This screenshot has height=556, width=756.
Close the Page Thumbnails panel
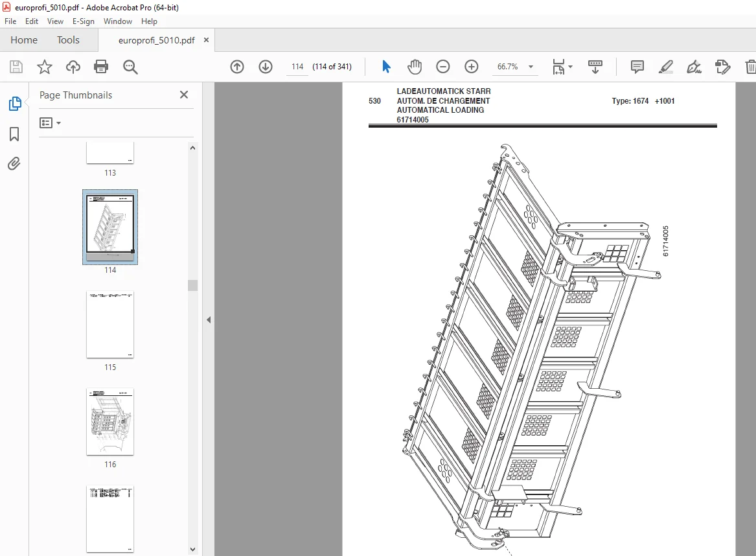[x=184, y=95]
